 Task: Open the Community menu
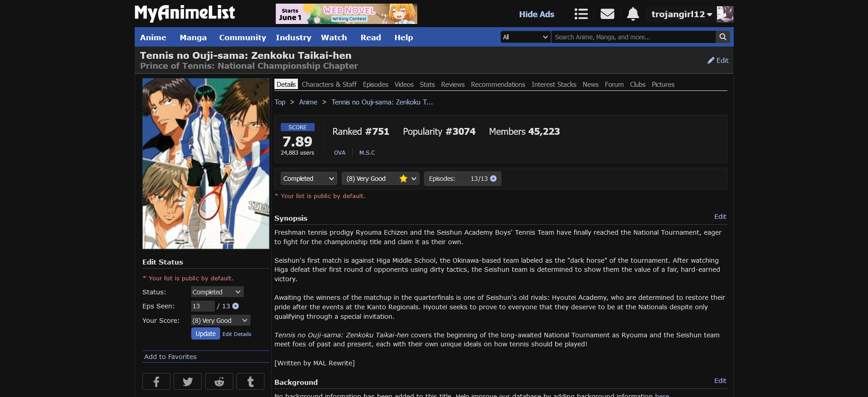(243, 38)
